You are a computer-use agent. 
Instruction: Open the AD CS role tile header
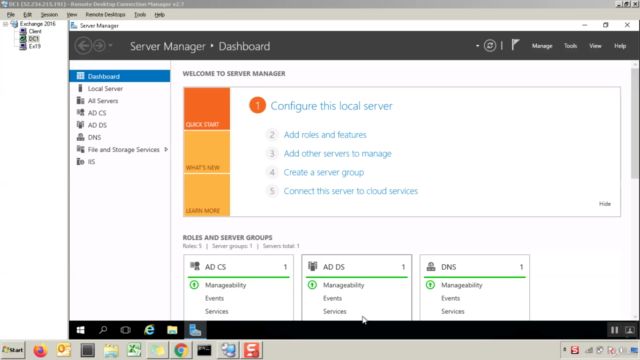pos(238,267)
